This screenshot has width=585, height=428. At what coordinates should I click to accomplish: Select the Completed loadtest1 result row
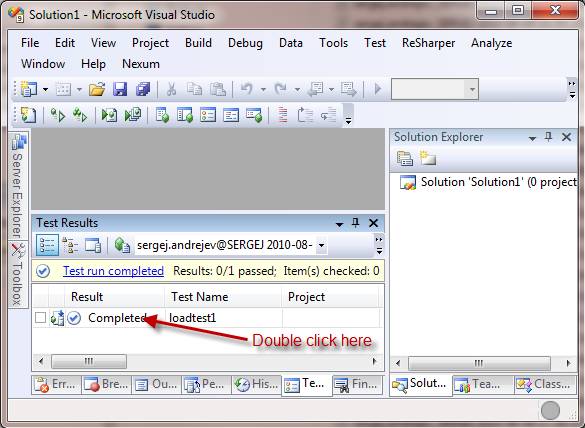(x=208, y=318)
